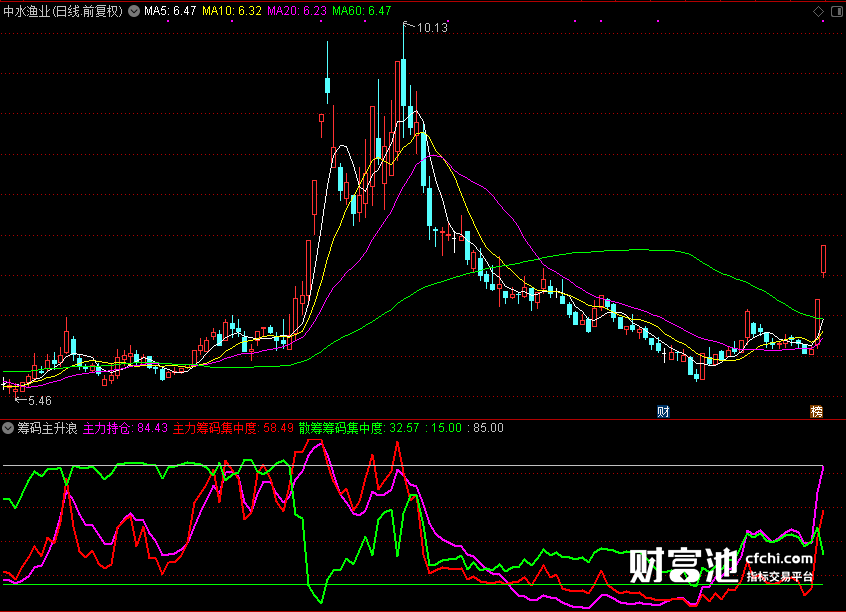The height and width of the screenshot is (612, 846).
Task: Click the 85.00 threshold value
Action: click(x=488, y=428)
